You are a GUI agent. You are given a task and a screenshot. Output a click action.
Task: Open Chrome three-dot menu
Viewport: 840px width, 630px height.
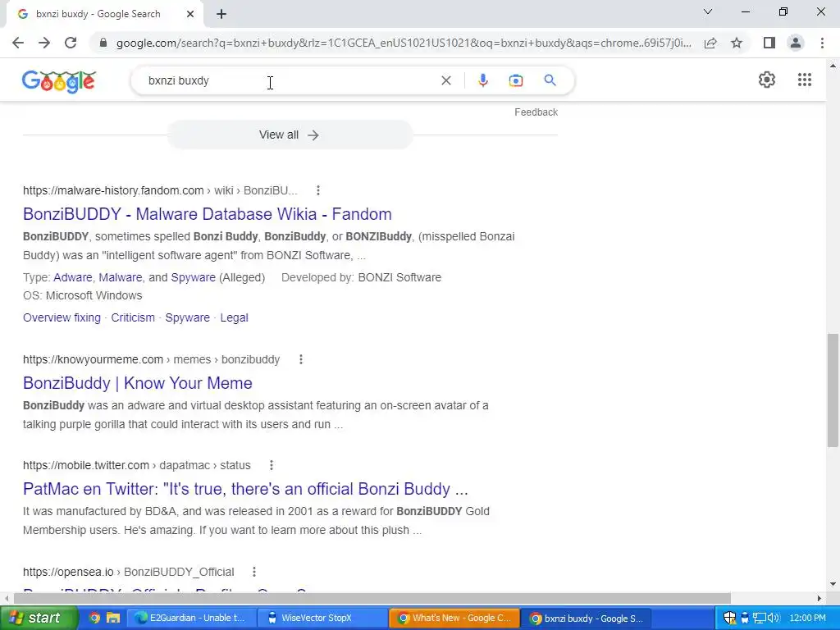[822, 43]
